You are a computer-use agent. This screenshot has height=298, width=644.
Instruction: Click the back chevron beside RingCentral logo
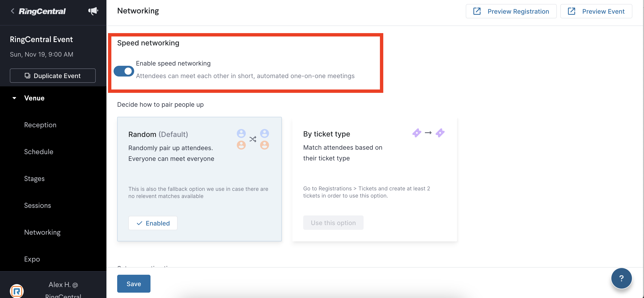point(13,11)
